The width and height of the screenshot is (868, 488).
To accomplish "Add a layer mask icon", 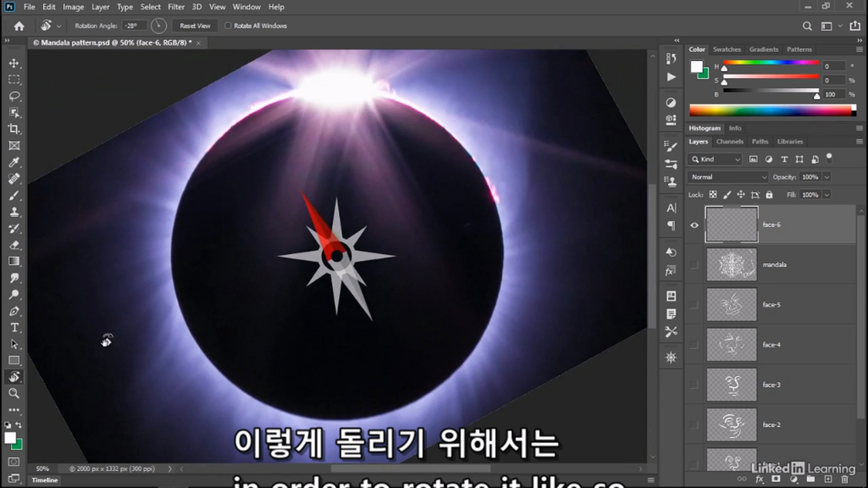I will (x=776, y=479).
